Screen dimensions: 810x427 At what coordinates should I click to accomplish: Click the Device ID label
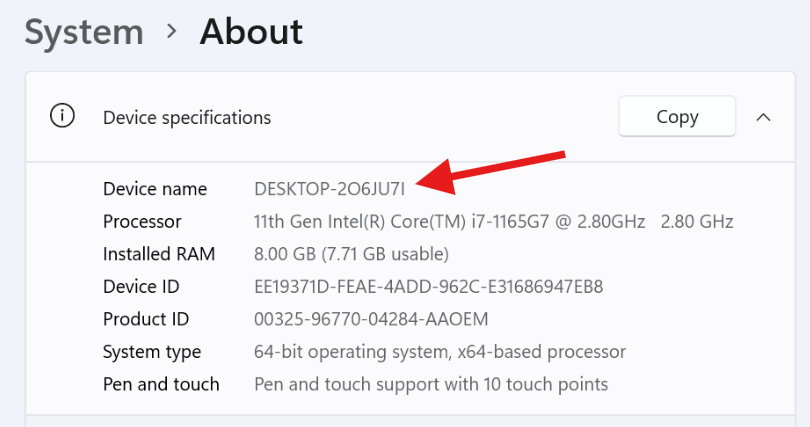[x=141, y=287]
